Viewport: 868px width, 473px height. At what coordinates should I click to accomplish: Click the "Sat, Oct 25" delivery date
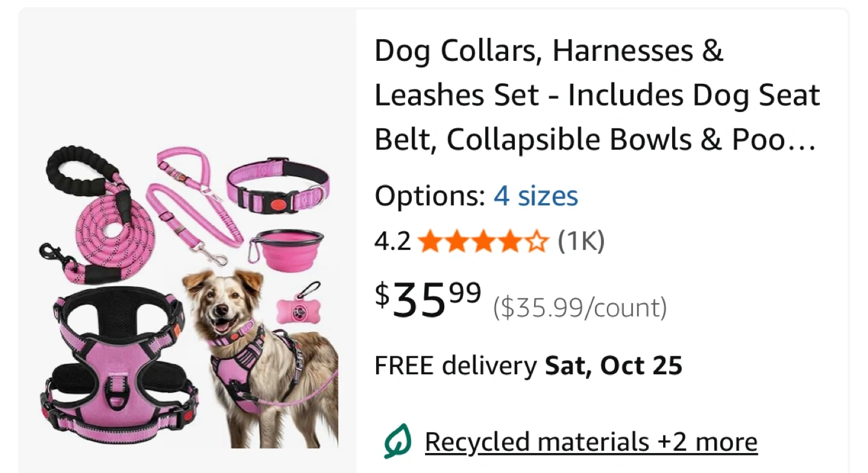614,366
